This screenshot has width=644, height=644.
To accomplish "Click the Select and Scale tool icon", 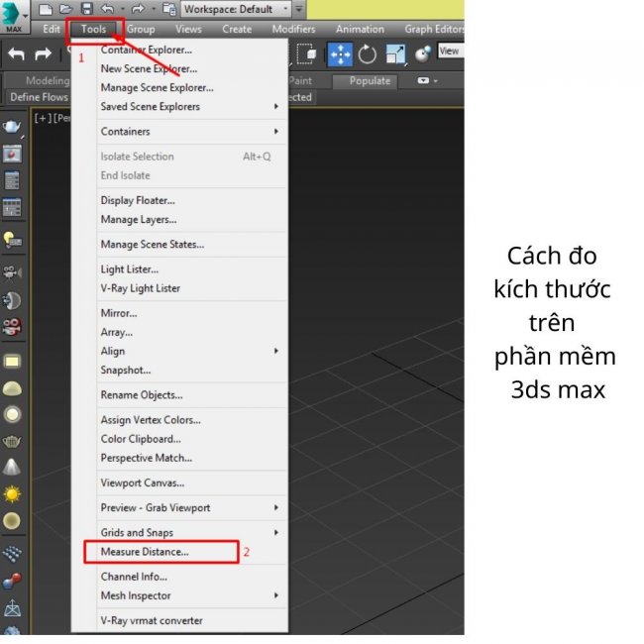I will [x=395, y=54].
